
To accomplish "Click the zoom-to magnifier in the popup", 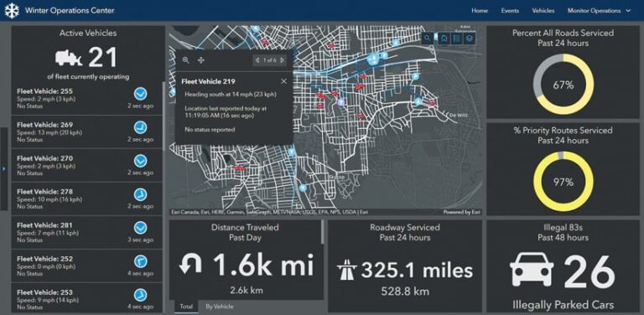I will click(x=185, y=60).
